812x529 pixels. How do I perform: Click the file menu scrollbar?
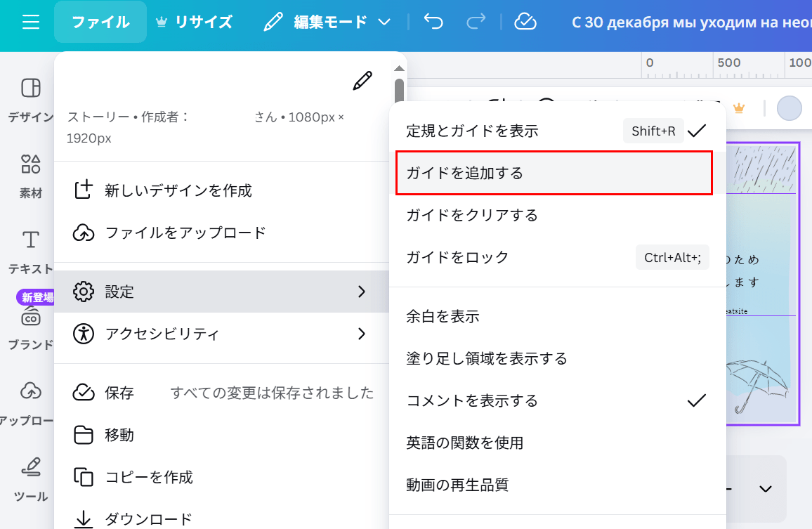coord(399,91)
